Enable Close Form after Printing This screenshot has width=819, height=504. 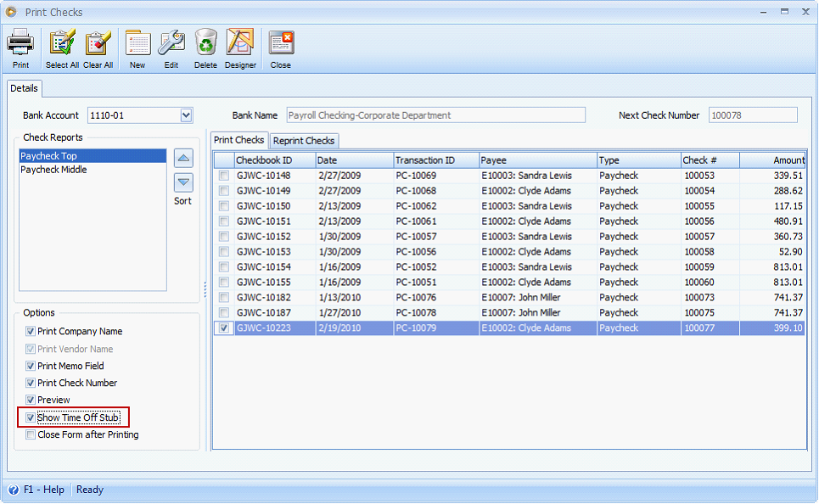coord(31,434)
